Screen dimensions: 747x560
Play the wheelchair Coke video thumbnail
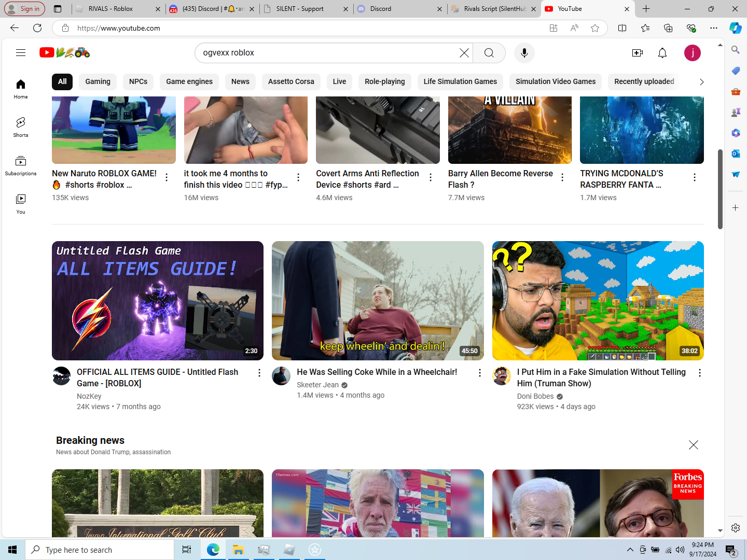tap(378, 301)
